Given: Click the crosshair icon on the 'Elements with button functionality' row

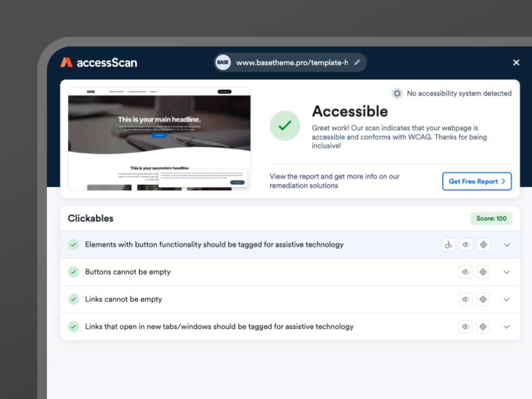Looking at the screenshot, I should [483, 245].
